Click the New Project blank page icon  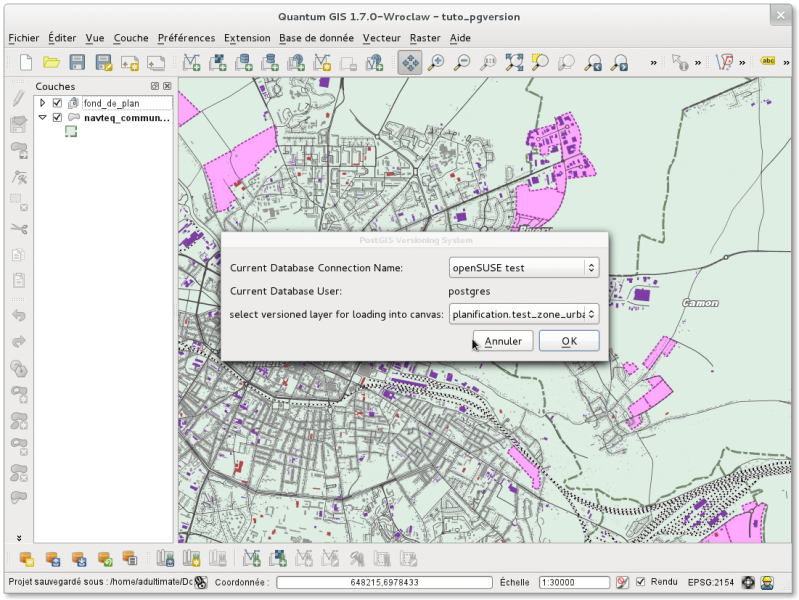coord(26,63)
